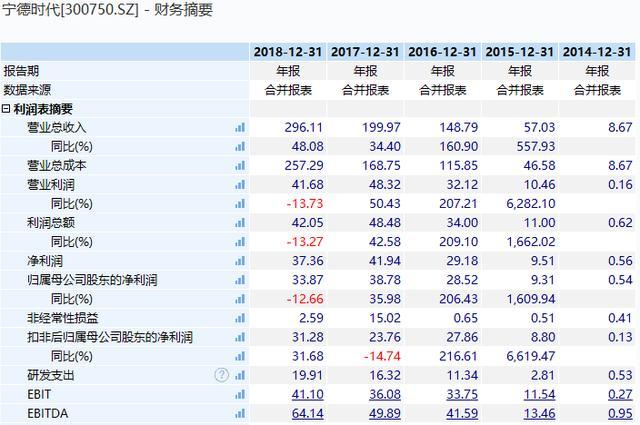Select the 2014-12-31 column header
Screen dimensions: 640x425
click(x=597, y=52)
